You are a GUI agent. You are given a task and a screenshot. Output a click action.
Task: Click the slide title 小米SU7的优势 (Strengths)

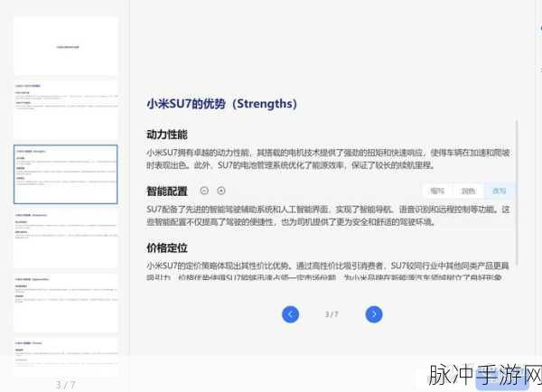point(221,104)
